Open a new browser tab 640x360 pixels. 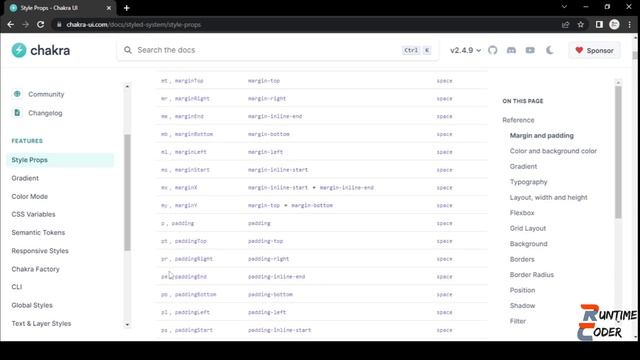[127, 8]
